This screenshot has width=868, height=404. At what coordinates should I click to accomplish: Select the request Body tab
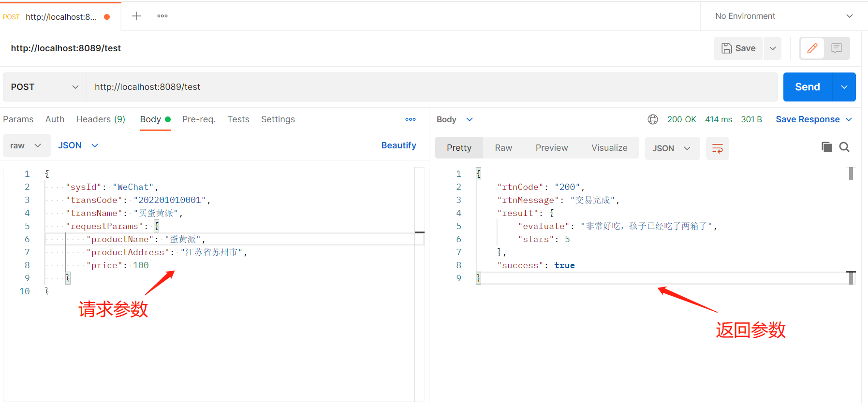(x=155, y=119)
